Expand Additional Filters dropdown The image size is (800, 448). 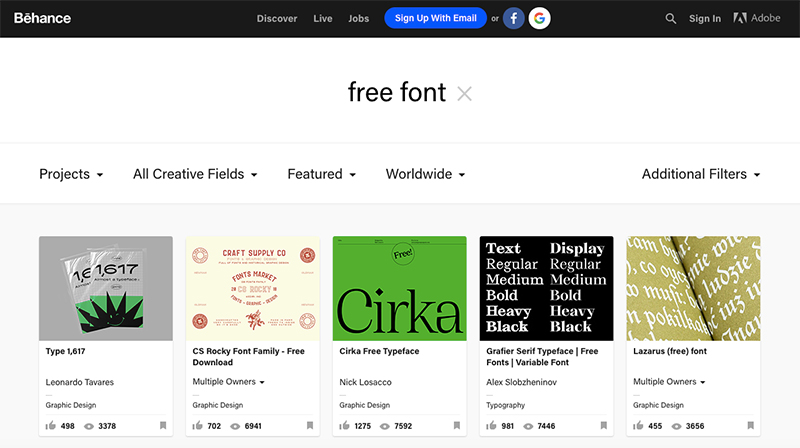701,175
